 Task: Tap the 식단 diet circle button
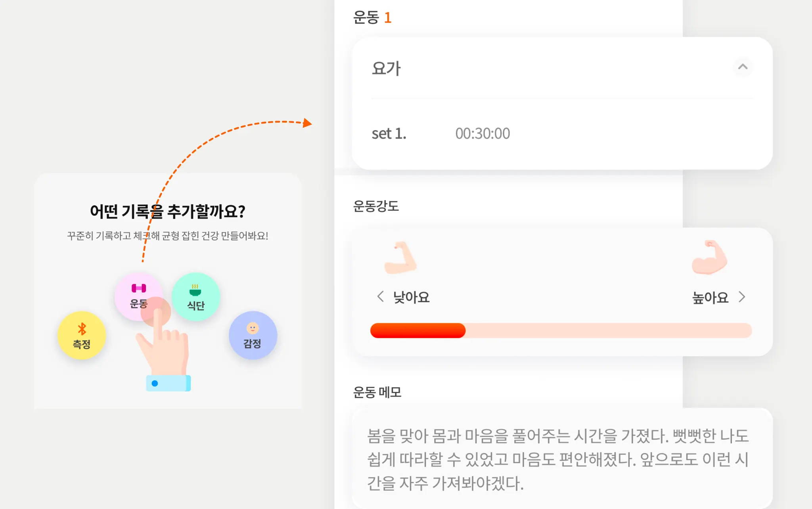[195, 296]
